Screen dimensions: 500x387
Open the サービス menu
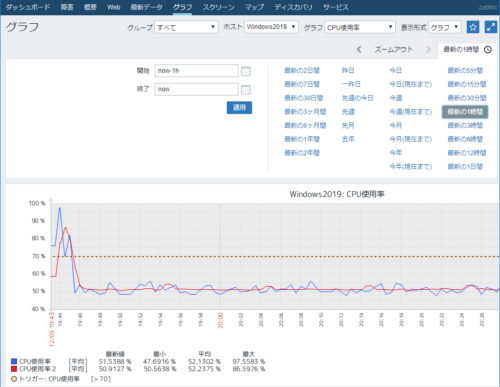tap(336, 7)
